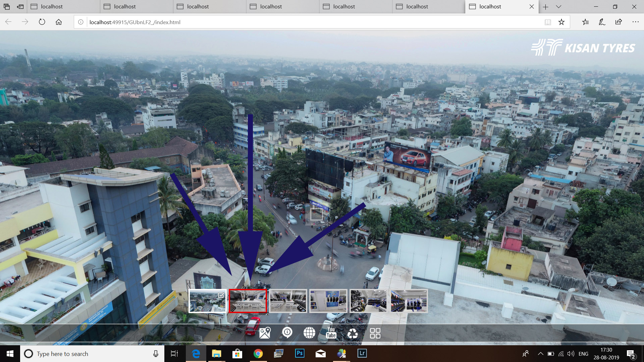This screenshot has width=644, height=362.
Task: Click the Cortana microphone icon
Action: pos(156,354)
